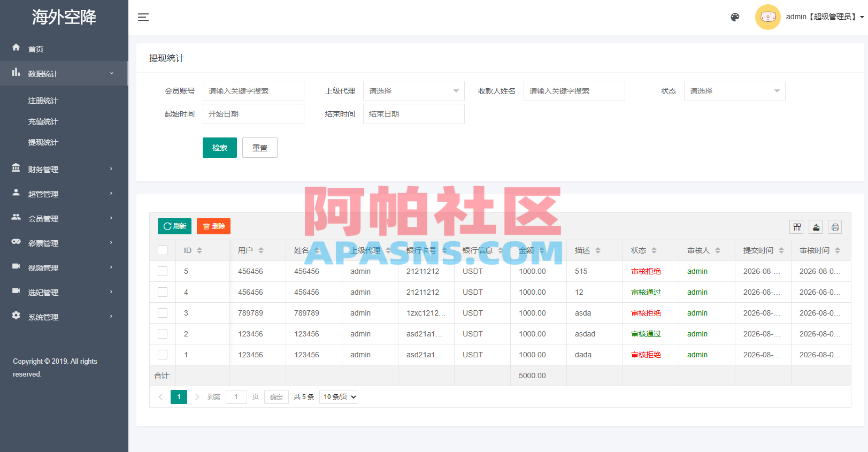This screenshot has width=868, height=452.
Task: Open the theme color palette icon
Action: [735, 17]
